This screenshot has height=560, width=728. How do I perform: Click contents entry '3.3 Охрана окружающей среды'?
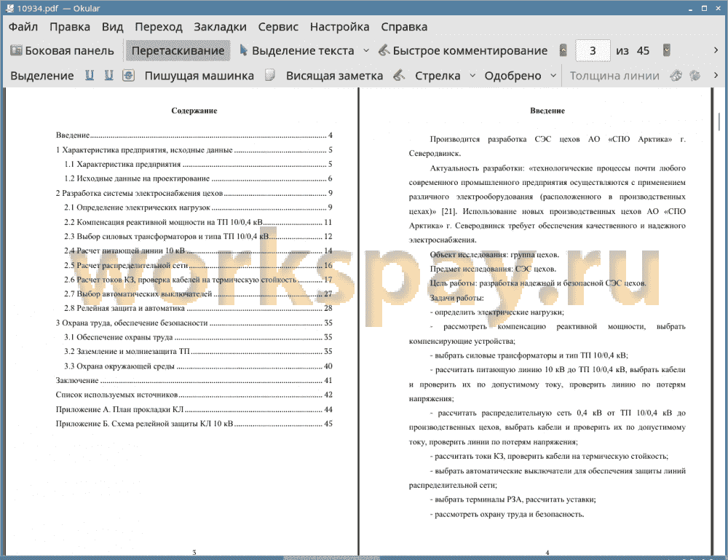(198, 366)
